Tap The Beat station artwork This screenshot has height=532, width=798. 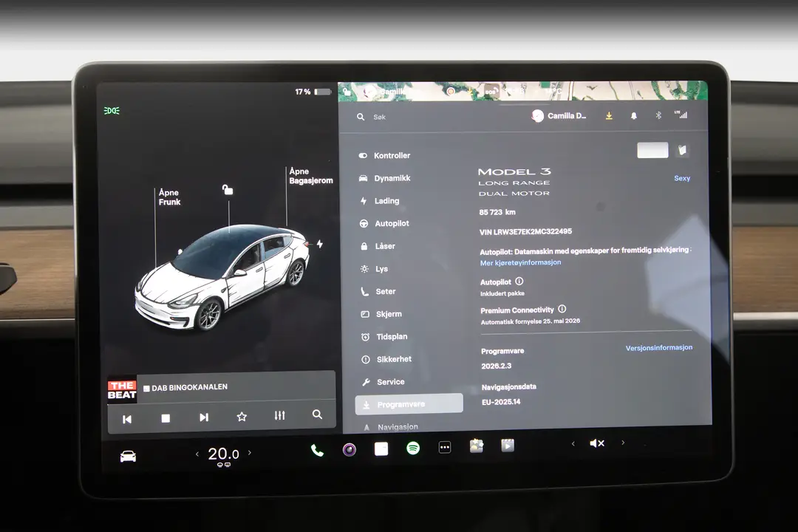click(122, 390)
